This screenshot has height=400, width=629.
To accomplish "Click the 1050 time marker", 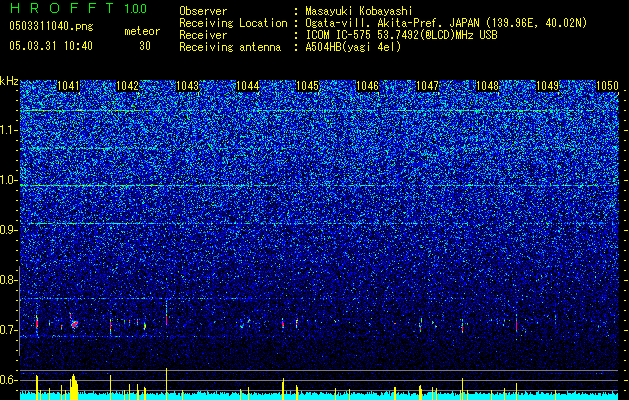I will pos(607,86).
